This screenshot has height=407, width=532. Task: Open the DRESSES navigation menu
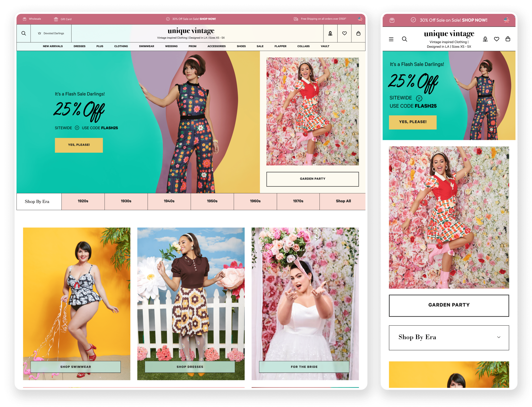79,46
